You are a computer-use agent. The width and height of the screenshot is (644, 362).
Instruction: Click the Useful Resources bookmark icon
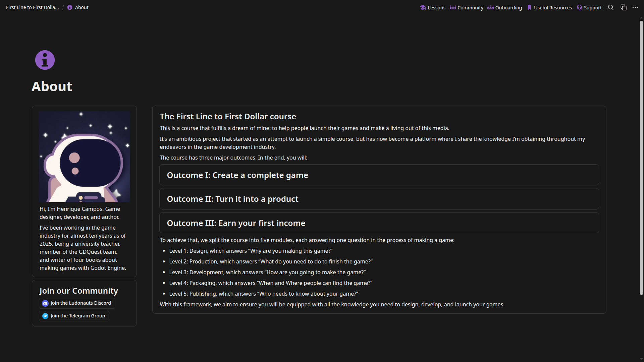click(x=529, y=7)
